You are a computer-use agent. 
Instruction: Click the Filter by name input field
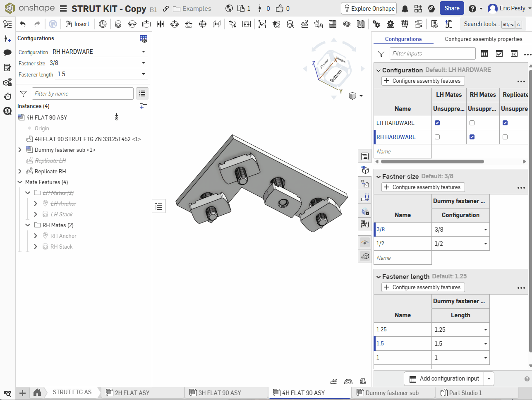(x=83, y=93)
